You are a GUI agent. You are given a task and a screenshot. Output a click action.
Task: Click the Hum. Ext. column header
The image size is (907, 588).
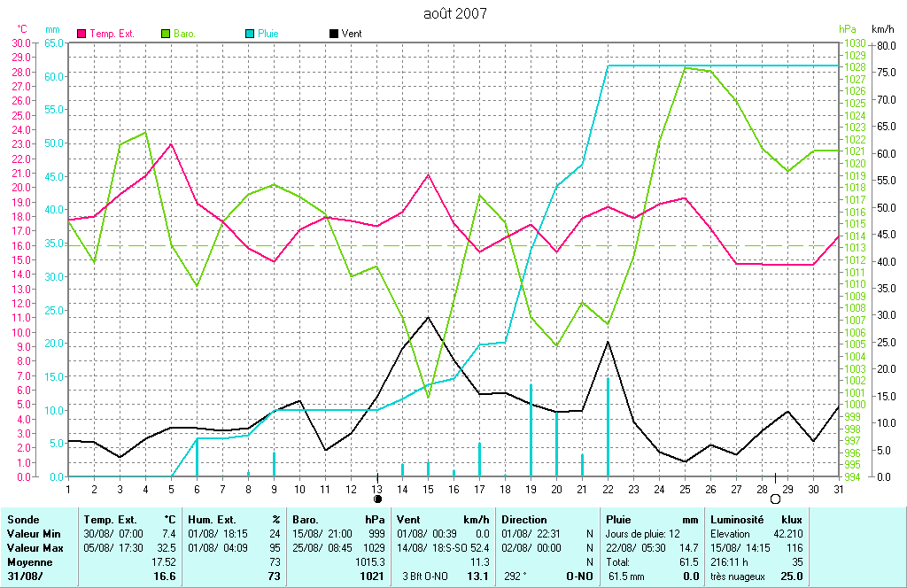tap(212, 520)
